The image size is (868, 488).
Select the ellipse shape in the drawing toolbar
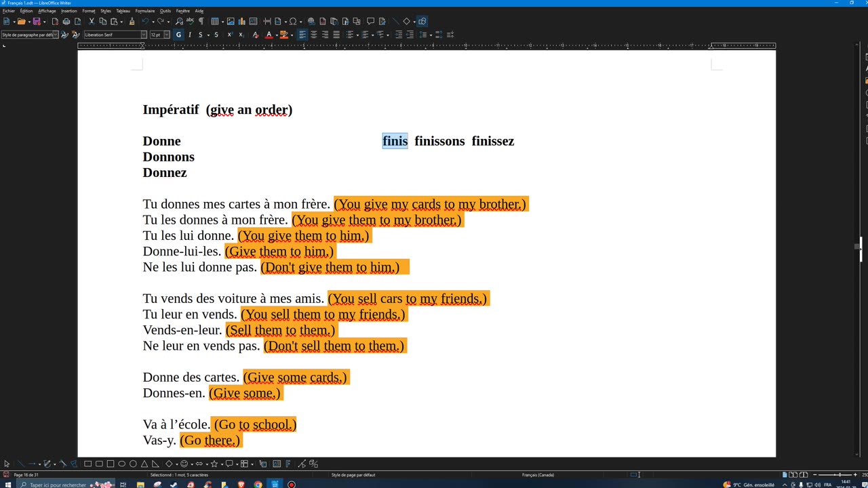coord(121,464)
